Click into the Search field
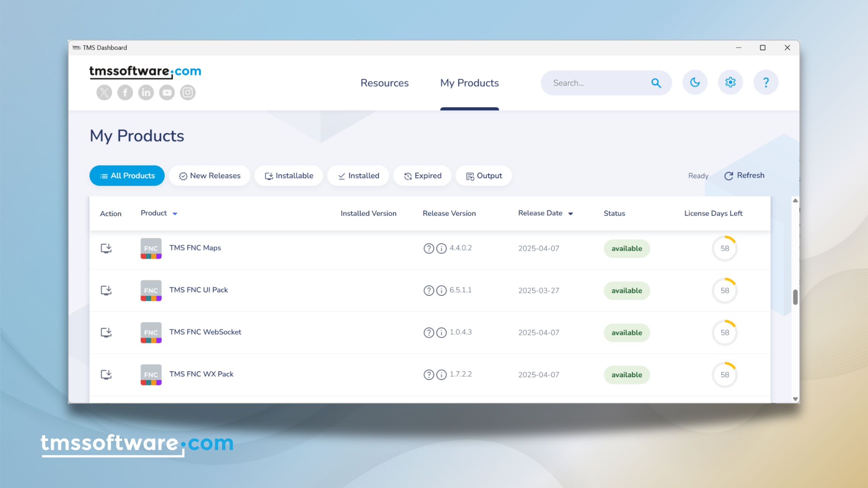868x488 pixels. [x=597, y=83]
